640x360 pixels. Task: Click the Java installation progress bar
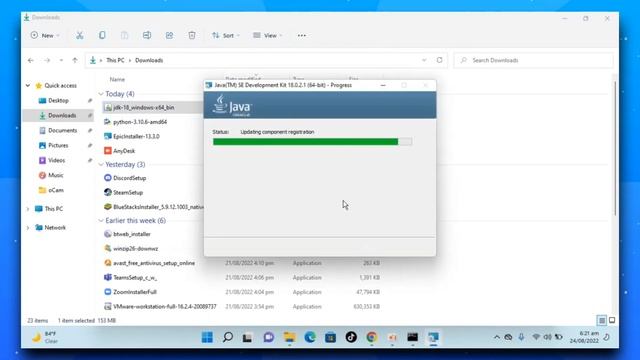pos(312,142)
